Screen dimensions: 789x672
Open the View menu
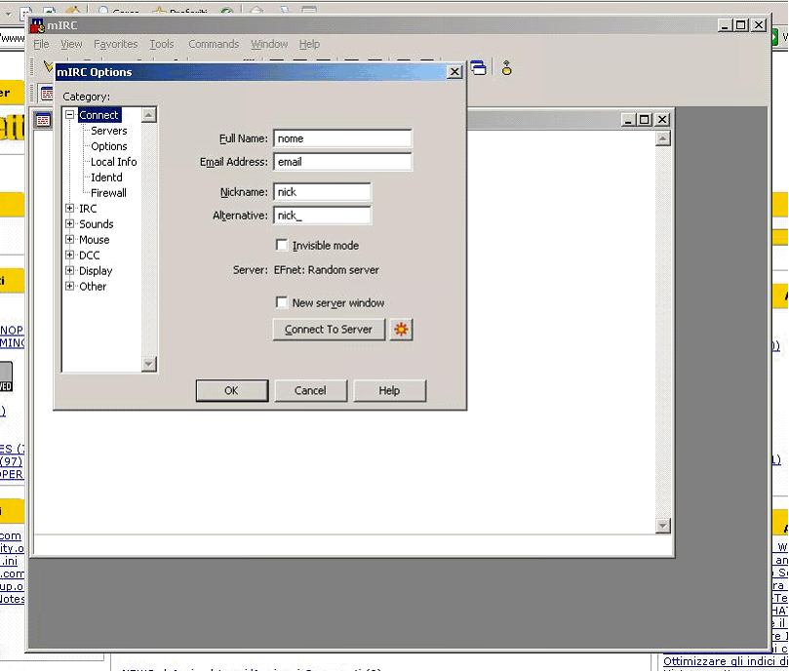pyautogui.click(x=71, y=44)
